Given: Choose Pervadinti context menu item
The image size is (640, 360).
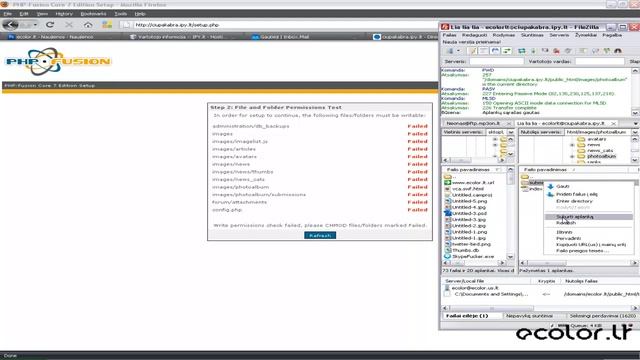Looking at the screenshot, I should pos(589,238).
